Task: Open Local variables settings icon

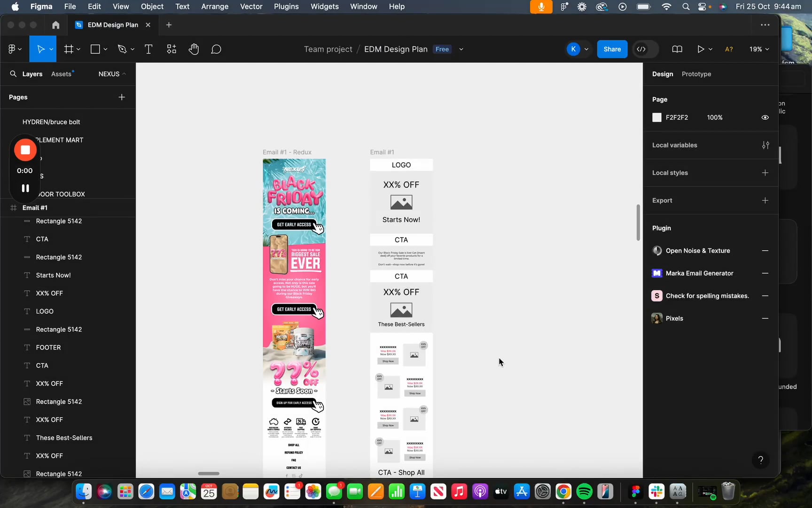Action: (x=765, y=145)
